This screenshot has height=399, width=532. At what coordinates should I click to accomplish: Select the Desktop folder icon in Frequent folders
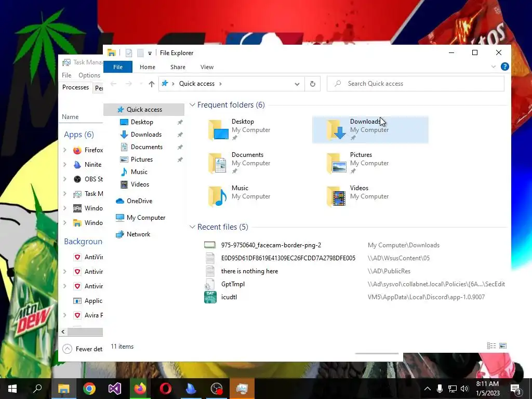pos(218,129)
